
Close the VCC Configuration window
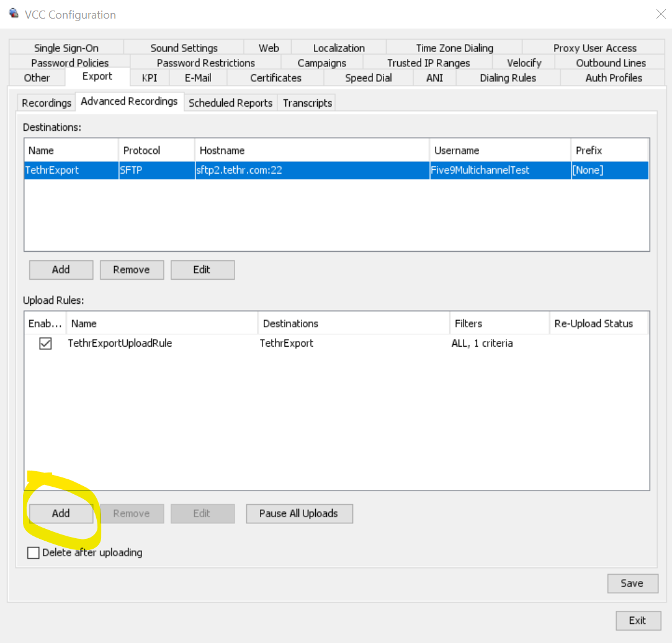661,14
